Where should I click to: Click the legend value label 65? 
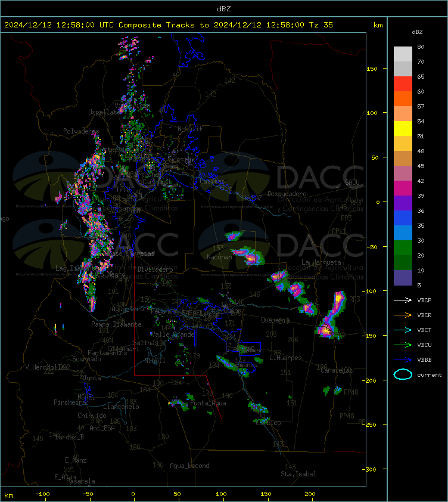coord(421,76)
